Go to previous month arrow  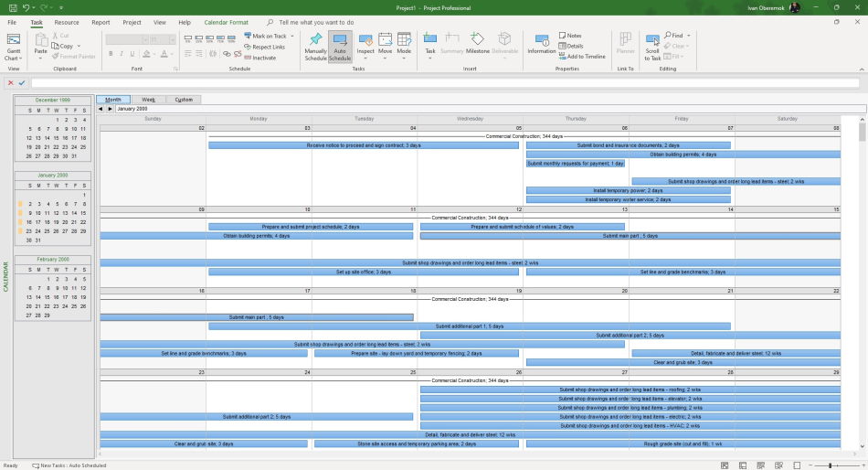pyautogui.click(x=101, y=109)
